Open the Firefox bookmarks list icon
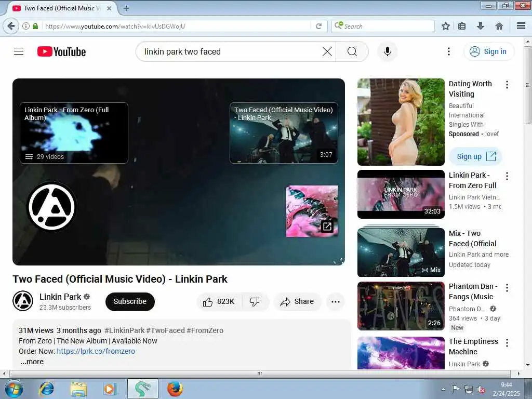532x399 pixels. [462, 26]
